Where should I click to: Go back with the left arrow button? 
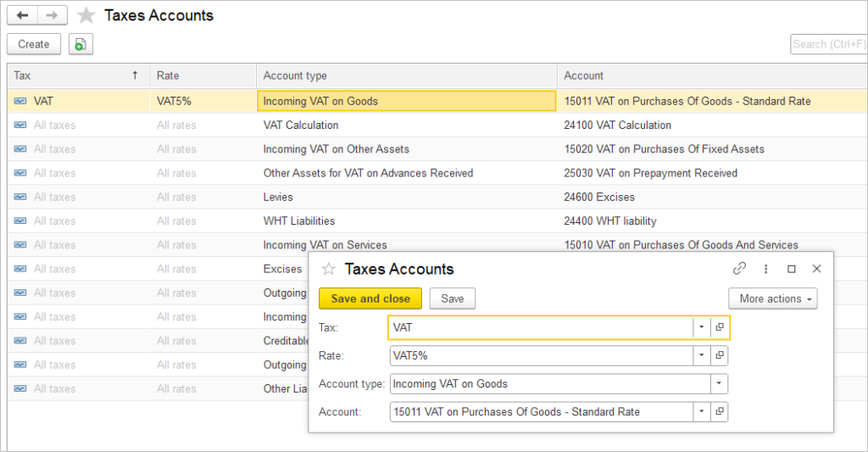click(23, 15)
